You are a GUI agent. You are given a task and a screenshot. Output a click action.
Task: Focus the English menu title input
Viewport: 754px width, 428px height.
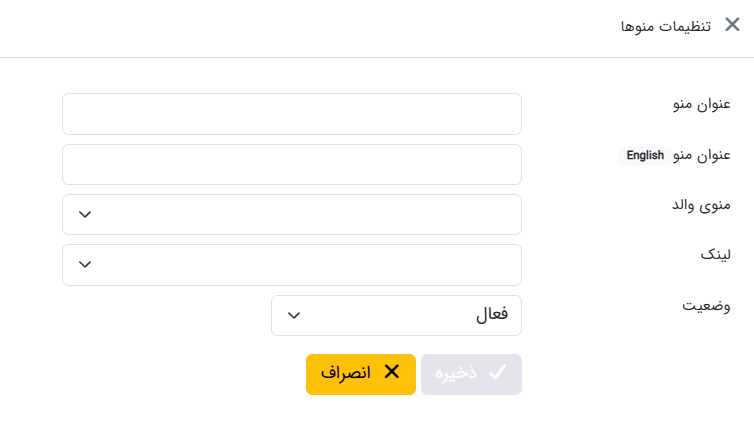[291, 165]
